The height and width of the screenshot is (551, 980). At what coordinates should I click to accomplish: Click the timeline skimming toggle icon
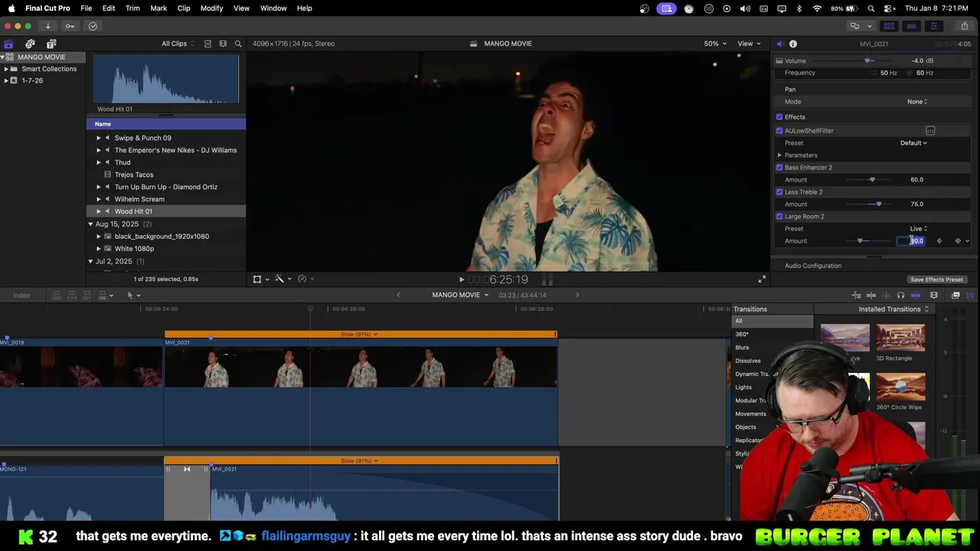871,295
